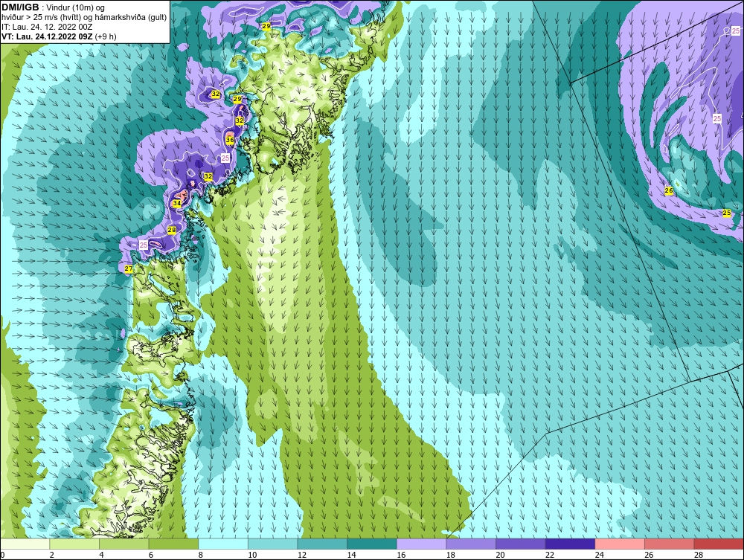Click the 'DMI/IGB : Vindur (10m) og' title
The image size is (744, 560).
(54, 7)
